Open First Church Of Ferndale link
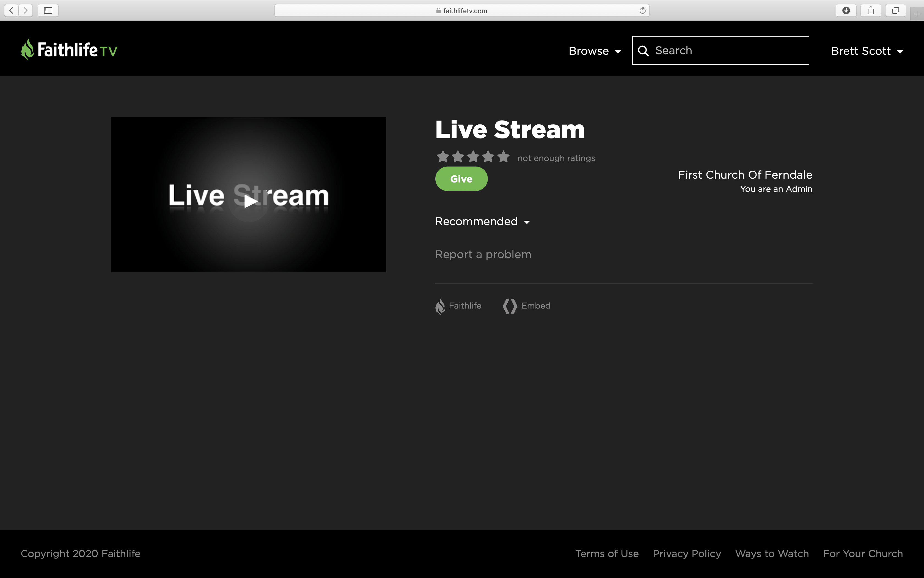The width and height of the screenshot is (924, 578). (x=745, y=175)
